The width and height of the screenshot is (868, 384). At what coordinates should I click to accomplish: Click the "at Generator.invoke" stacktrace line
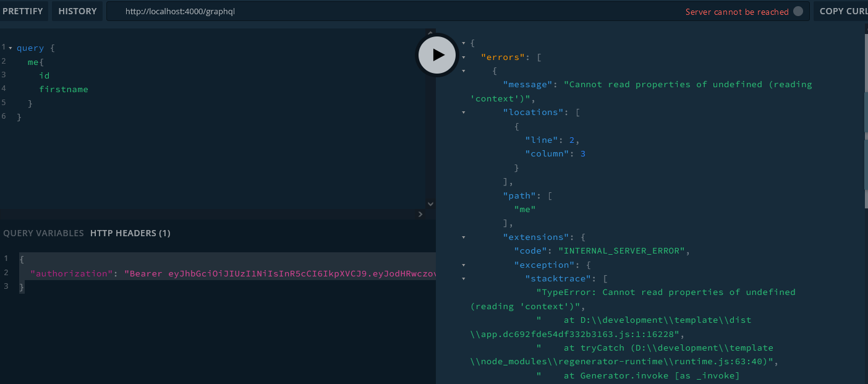coord(638,375)
